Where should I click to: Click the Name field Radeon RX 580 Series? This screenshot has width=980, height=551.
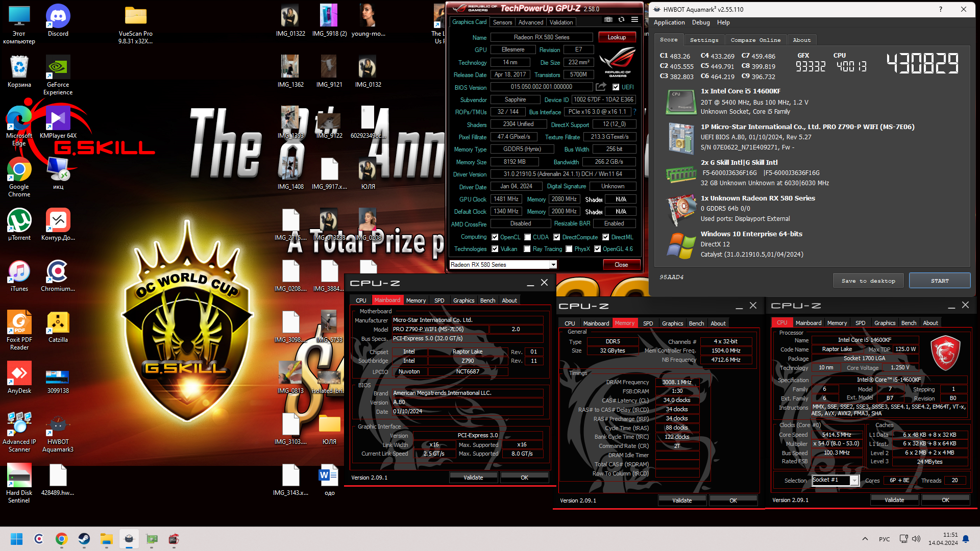tap(541, 37)
